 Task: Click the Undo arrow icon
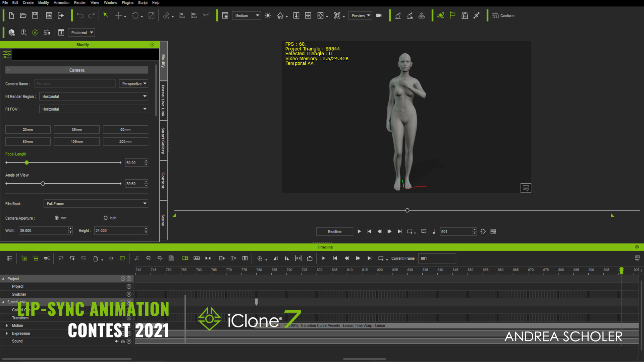pyautogui.click(x=80, y=15)
